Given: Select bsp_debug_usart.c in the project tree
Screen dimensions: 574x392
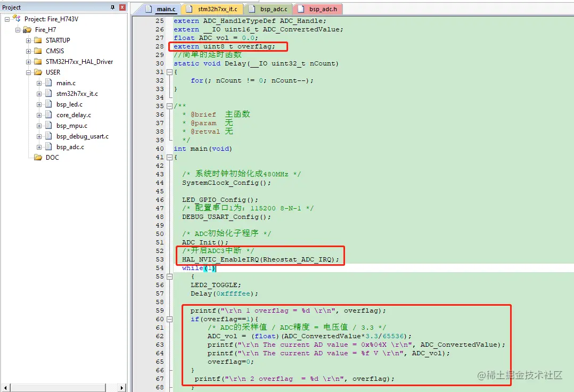Looking at the screenshot, I should click(83, 136).
